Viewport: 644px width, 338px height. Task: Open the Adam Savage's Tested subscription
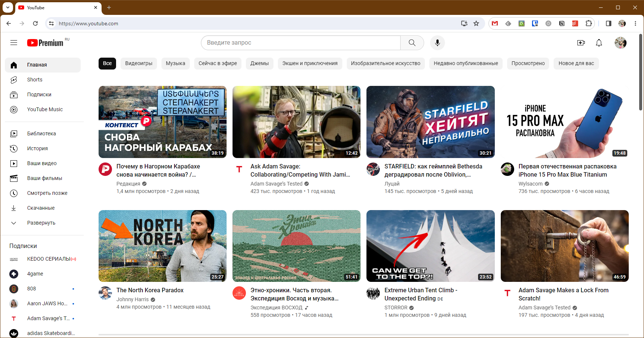coord(43,318)
